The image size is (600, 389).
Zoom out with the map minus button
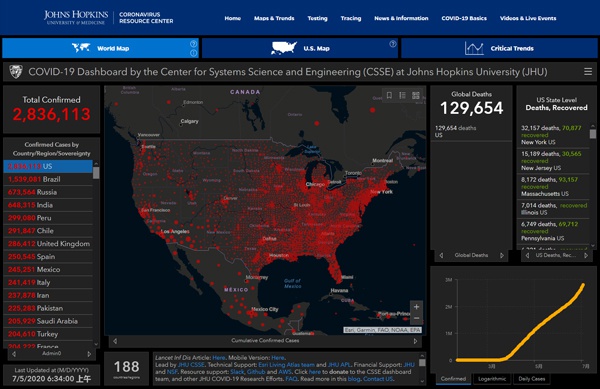416,318
